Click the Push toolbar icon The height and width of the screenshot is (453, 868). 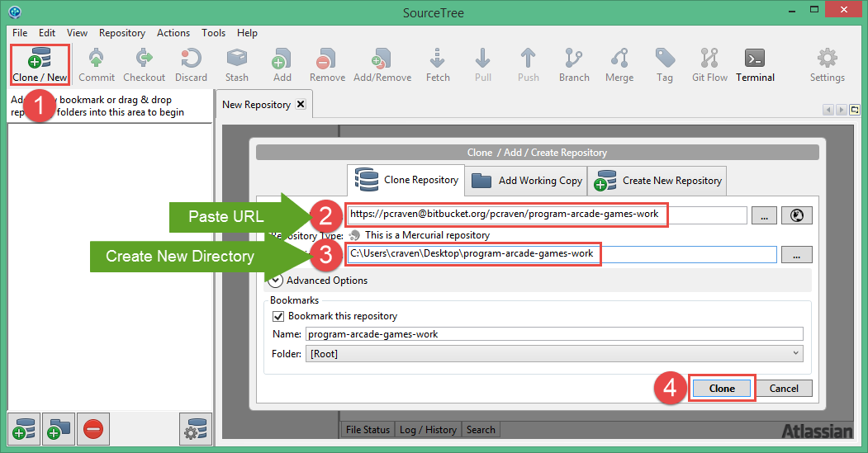pos(528,64)
